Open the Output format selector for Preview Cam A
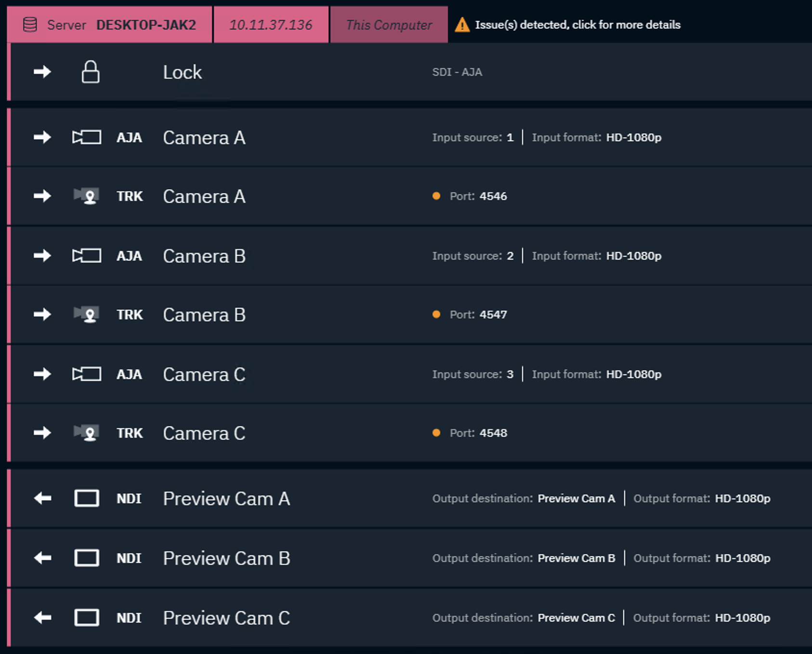Screen dimensions: 812x654 pos(743,498)
